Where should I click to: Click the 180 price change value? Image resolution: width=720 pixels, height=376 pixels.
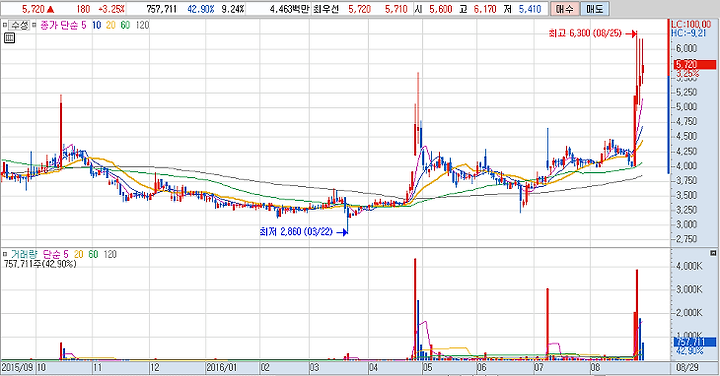click(83, 9)
